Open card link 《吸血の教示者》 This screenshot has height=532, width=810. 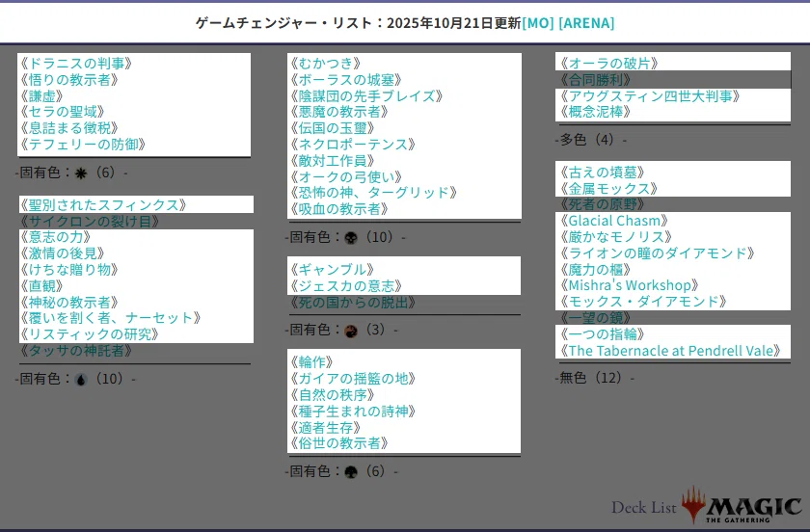(x=338, y=209)
